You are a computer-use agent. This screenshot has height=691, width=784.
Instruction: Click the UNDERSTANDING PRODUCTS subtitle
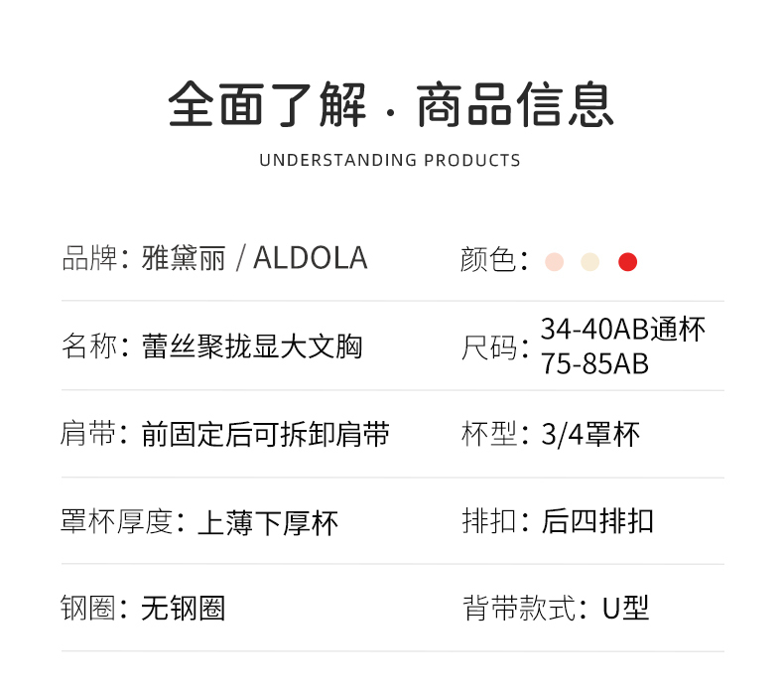click(390, 160)
